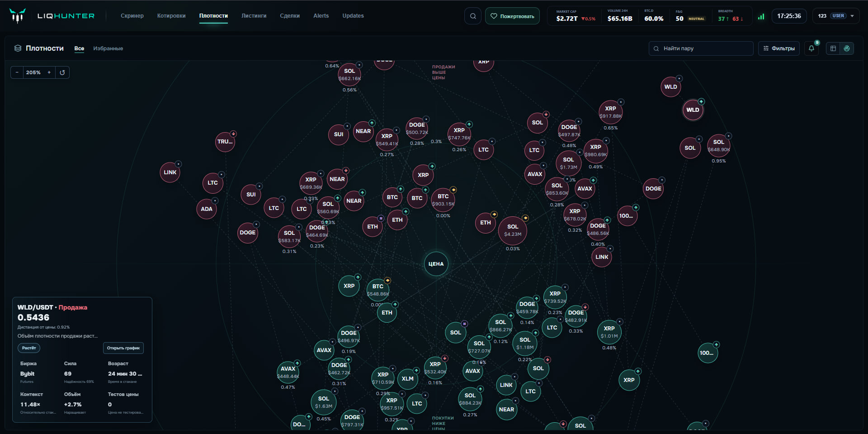Click the Растёт tag in the WLD card
This screenshot has height=434, width=868.
[29, 348]
